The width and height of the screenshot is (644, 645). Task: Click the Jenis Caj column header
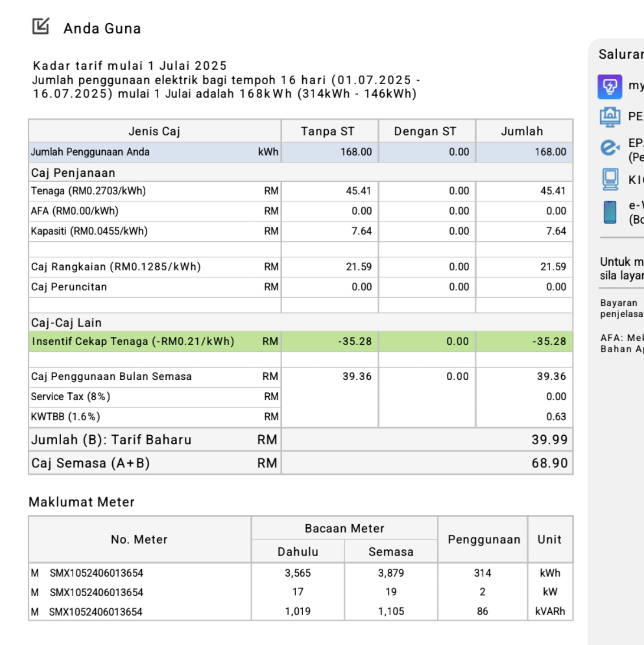click(154, 132)
